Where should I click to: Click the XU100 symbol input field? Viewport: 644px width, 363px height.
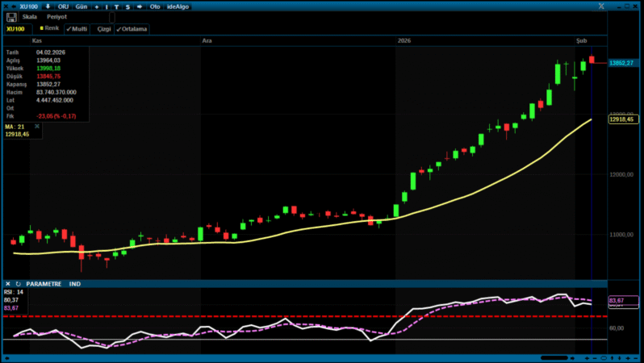(15, 28)
